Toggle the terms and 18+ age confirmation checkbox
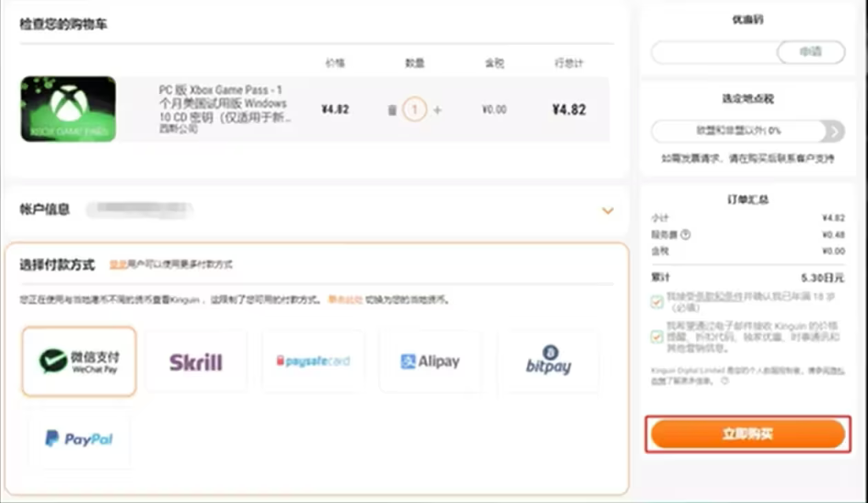Viewport: 868px width, 503px height. pyautogui.click(x=657, y=302)
